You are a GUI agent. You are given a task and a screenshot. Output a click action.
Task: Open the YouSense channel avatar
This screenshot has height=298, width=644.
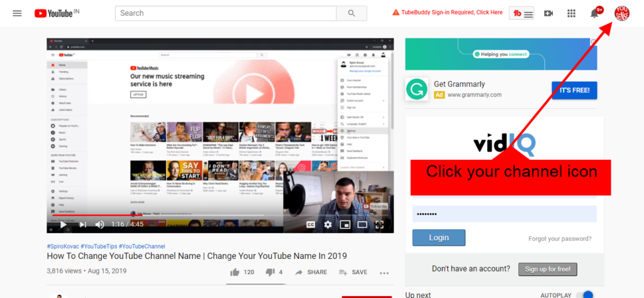(622, 13)
